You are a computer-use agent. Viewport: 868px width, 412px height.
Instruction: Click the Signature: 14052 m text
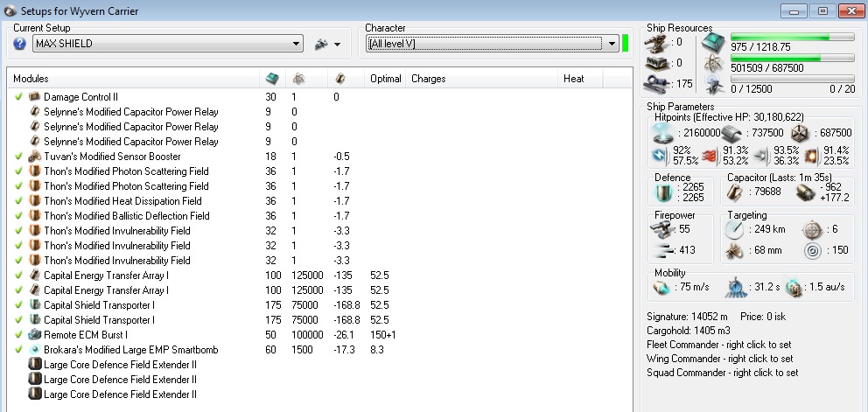pos(687,317)
